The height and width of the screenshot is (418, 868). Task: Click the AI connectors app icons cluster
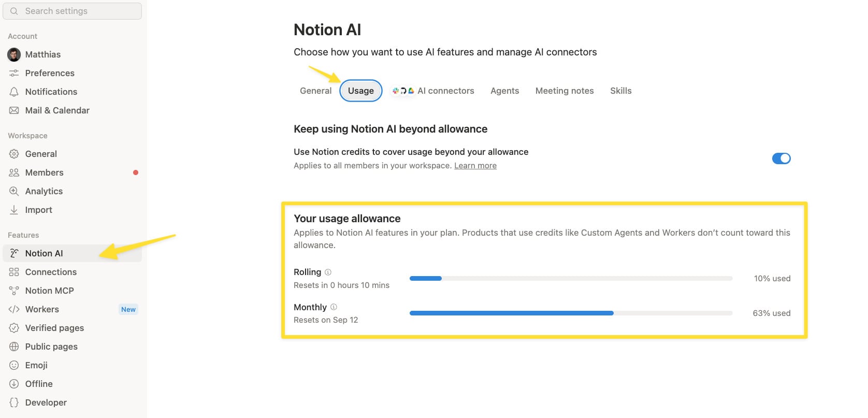(403, 91)
